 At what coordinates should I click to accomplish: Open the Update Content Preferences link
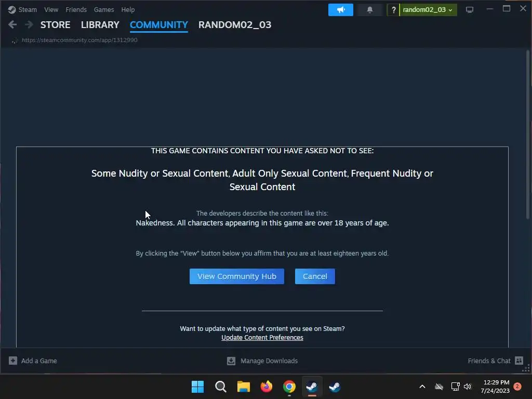click(262, 338)
